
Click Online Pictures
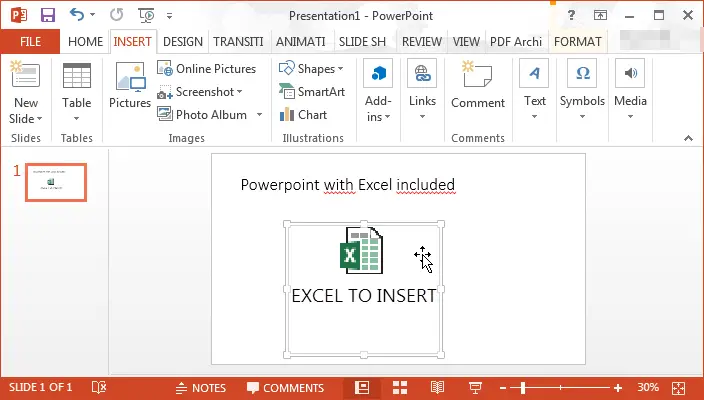(207, 69)
